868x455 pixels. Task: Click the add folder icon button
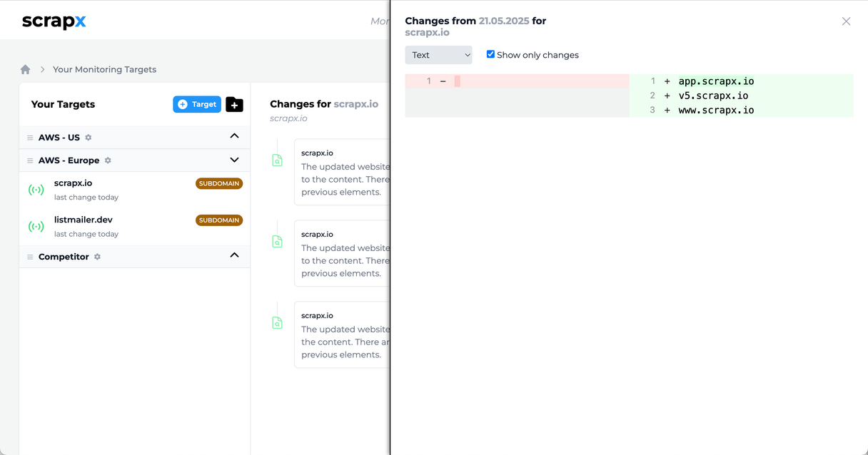tap(234, 104)
